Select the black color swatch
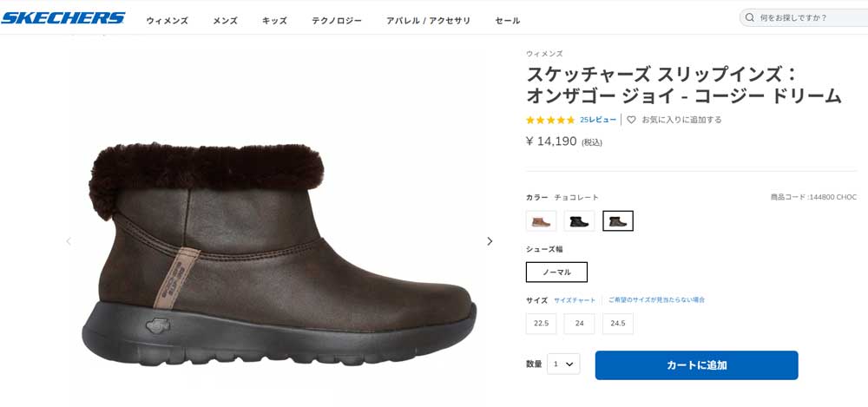This screenshot has width=868, height=407. 579,221
